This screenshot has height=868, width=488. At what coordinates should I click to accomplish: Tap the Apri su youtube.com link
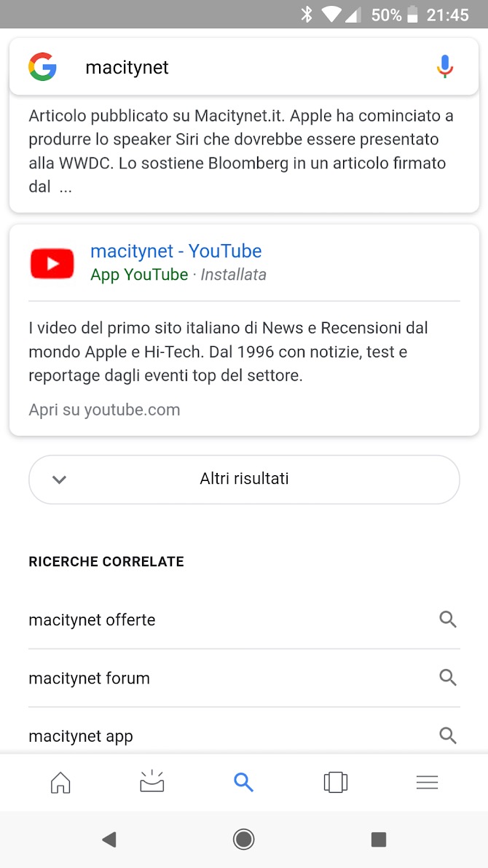click(x=104, y=410)
